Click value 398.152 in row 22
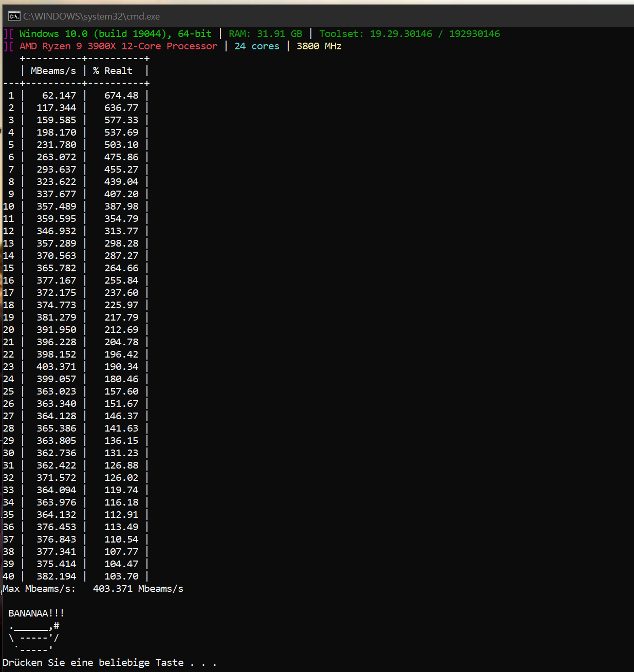This screenshot has width=634, height=672. point(57,354)
